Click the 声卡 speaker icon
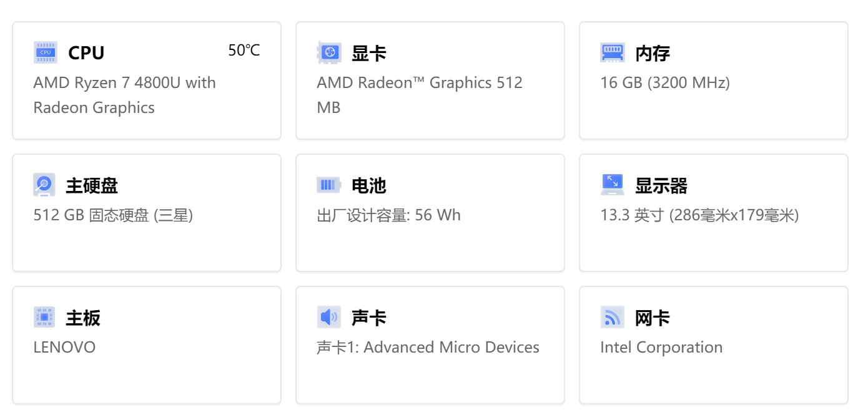 click(328, 318)
